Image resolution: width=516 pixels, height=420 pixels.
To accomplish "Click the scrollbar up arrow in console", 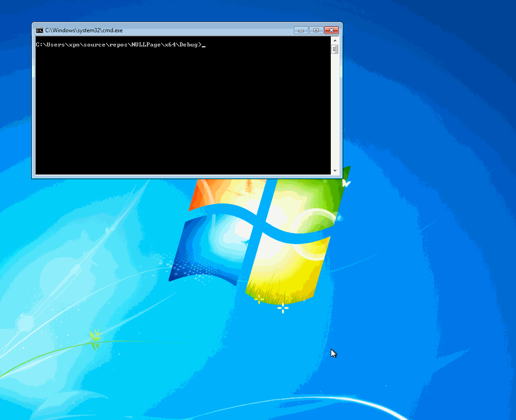I will tap(335, 40).
